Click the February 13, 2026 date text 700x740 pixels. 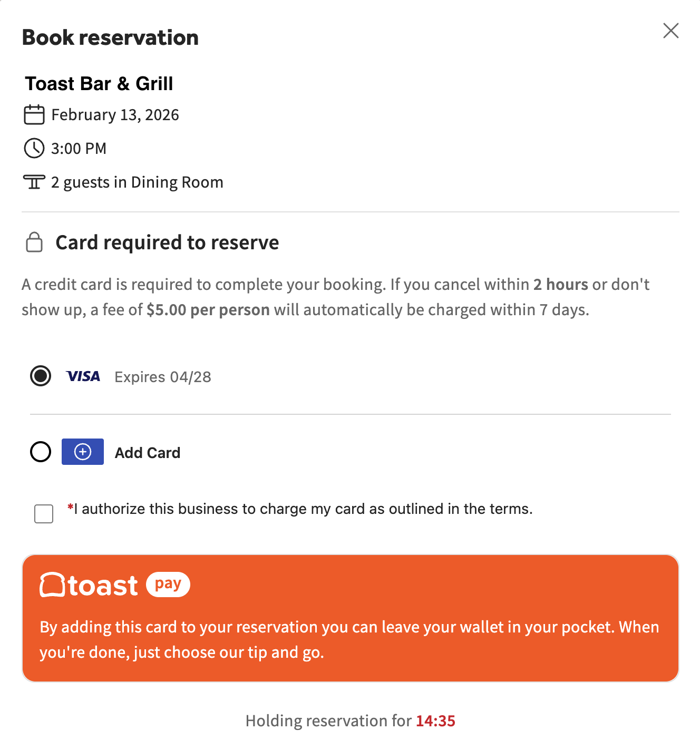115,115
